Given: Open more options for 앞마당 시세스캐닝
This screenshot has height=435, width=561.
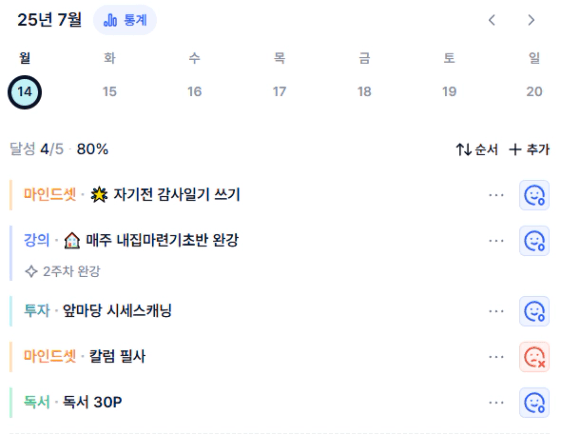Looking at the screenshot, I should tap(496, 311).
